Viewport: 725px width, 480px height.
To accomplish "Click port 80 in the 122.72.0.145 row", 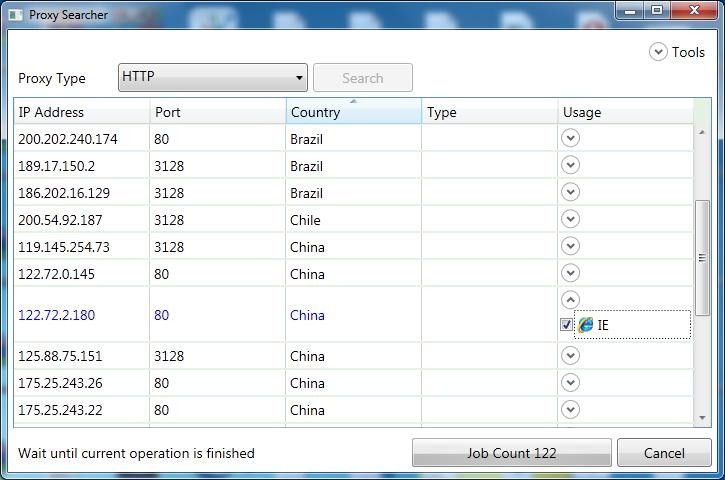I will pos(161,274).
